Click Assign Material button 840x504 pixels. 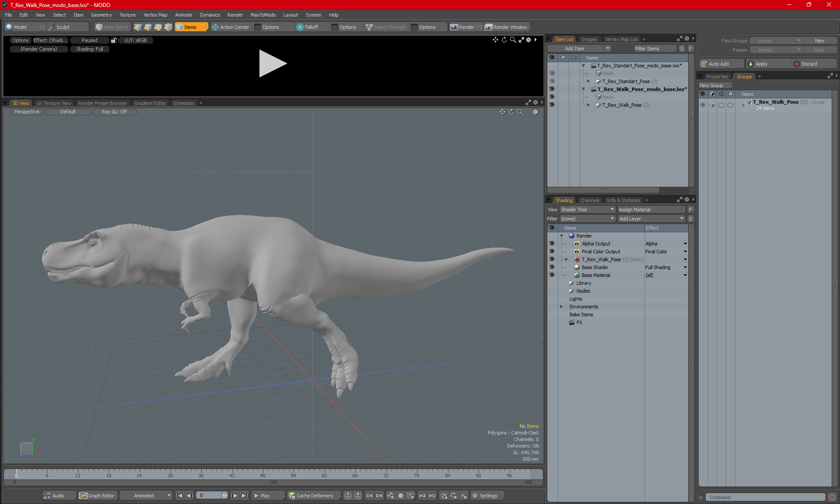point(651,210)
